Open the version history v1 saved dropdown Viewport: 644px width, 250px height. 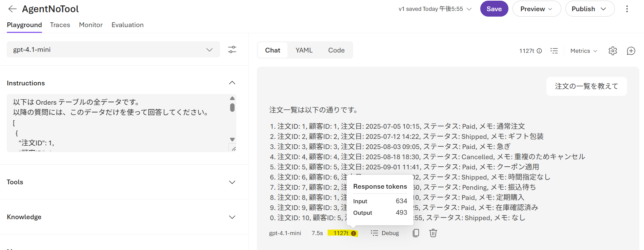pos(435,9)
